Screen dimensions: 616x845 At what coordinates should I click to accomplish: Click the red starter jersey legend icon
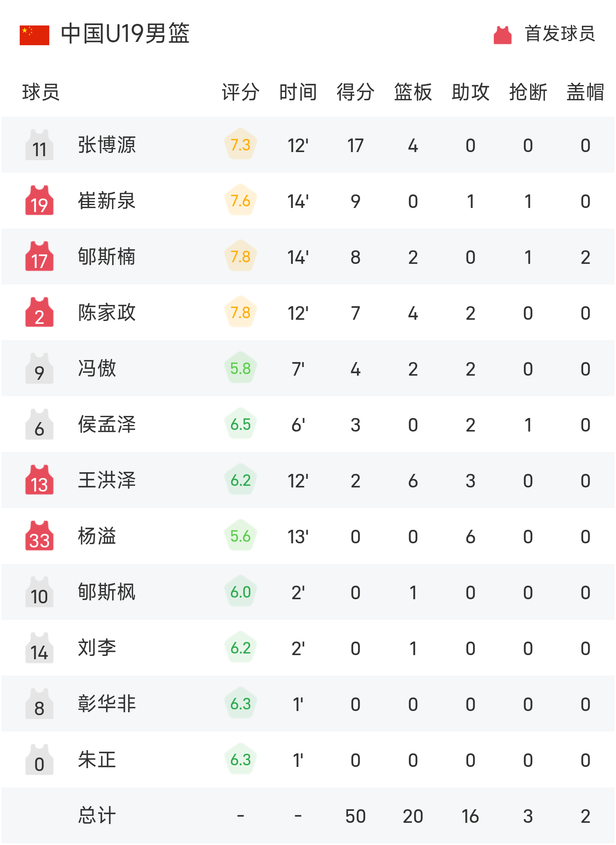502,35
